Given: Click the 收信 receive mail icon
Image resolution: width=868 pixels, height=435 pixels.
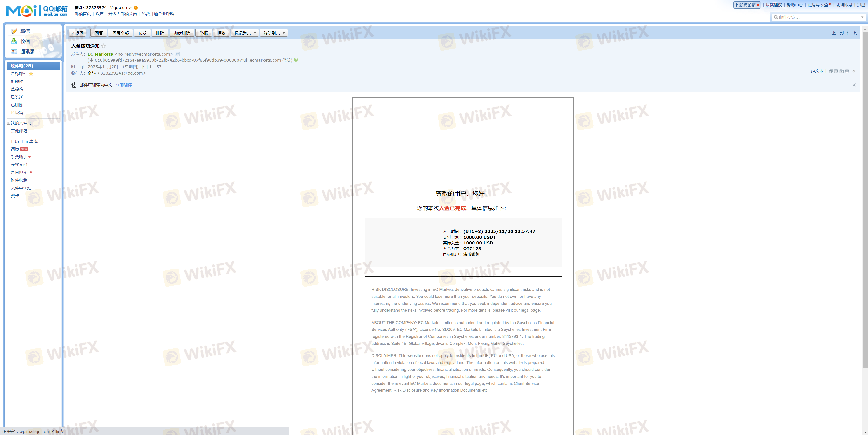Looking at the screenshot, I should point(14,41).
